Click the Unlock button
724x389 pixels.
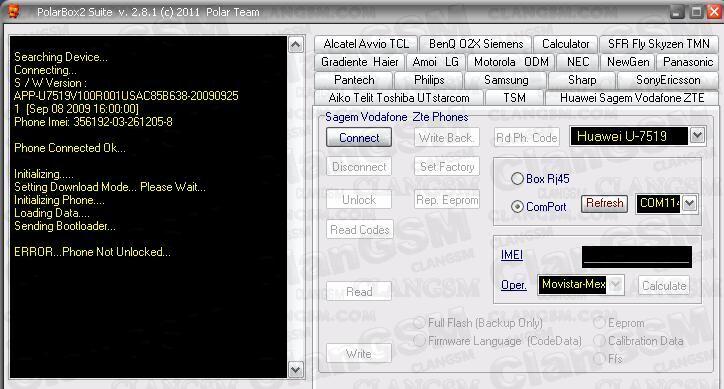(359, 200)
